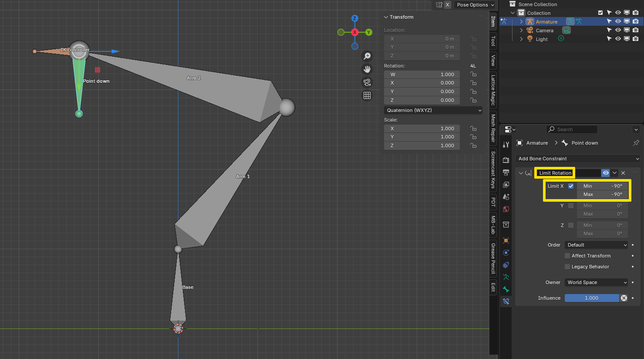Click the Influence reset X button
Image resolution: width=644 pixels, height=359 pixels.
point(624,298)
